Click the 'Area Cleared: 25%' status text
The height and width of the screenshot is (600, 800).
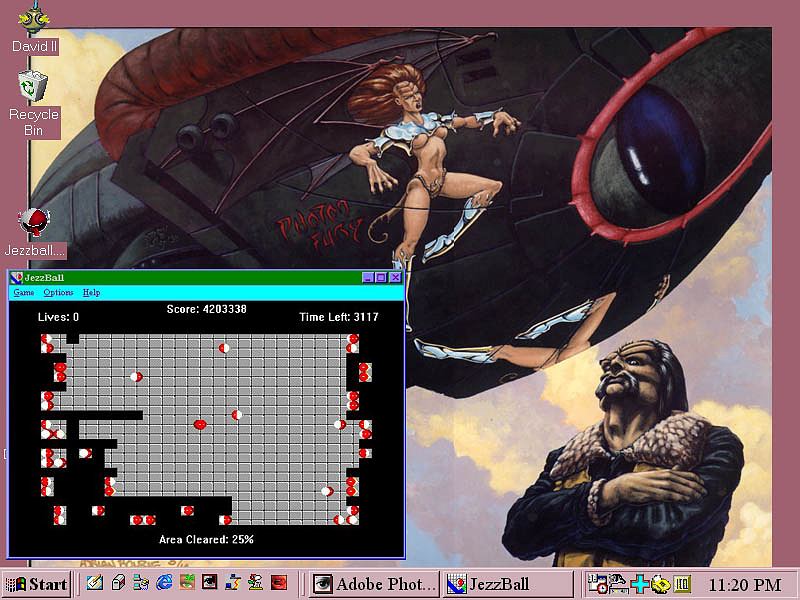[206, 539]
